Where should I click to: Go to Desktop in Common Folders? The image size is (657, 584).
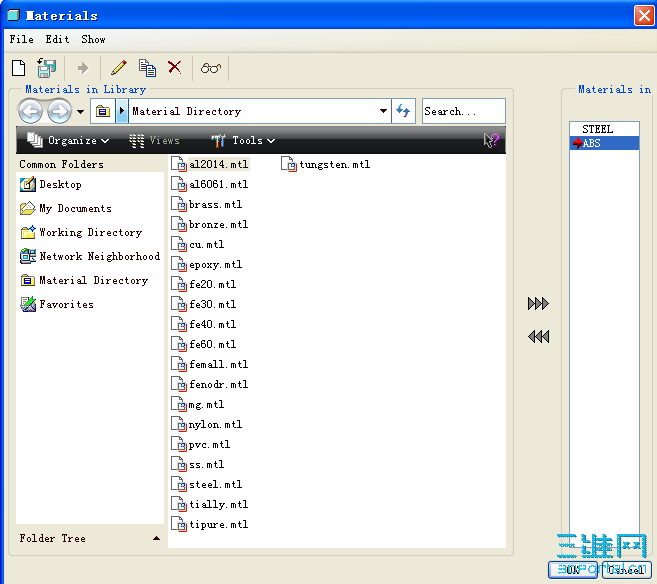pyautogui.click(x=51, y=184)
